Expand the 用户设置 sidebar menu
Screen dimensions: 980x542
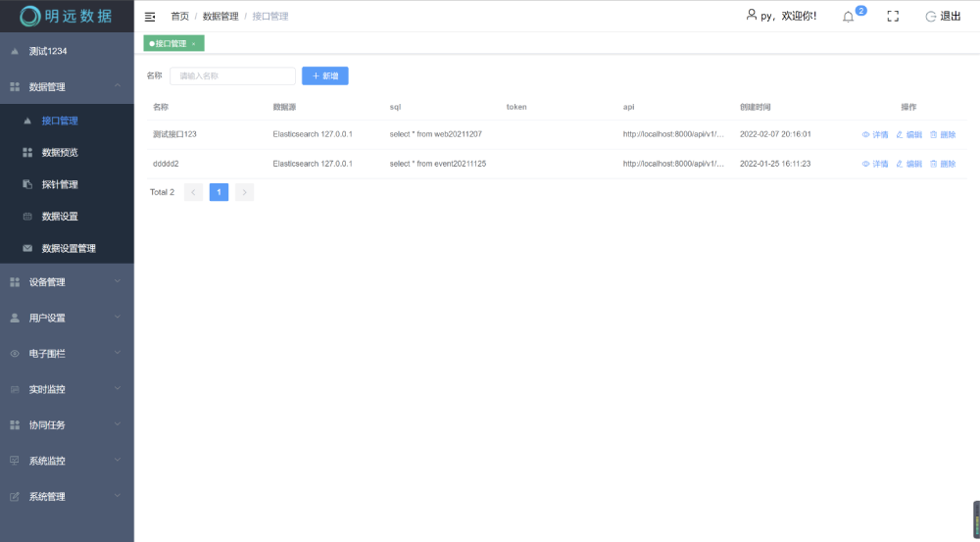[67, 318]
